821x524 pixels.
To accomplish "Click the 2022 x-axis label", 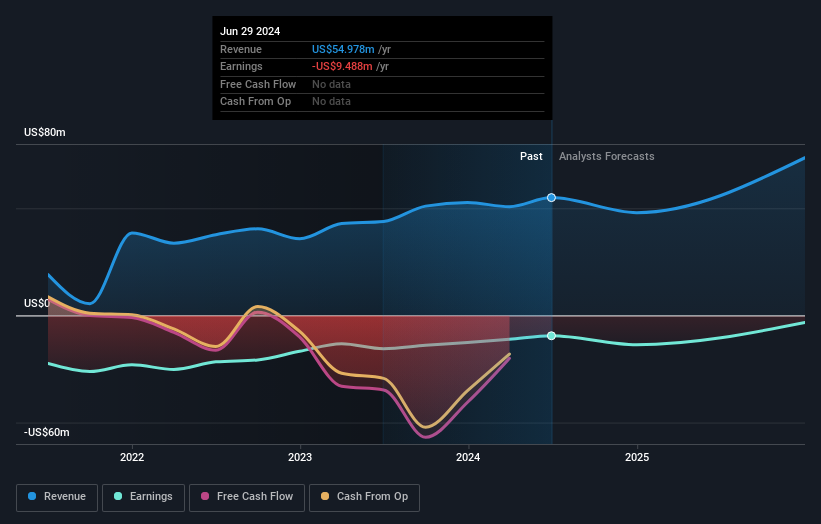I will tap(132, 457).
